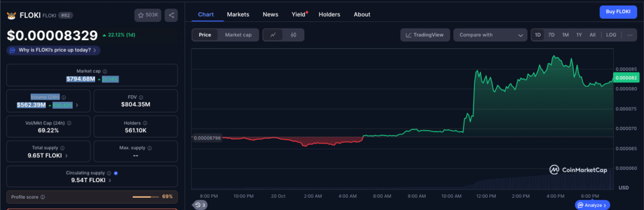This screenshot has width=644, height=210.
Task: Click Circulating supply info icon
Action: pyautogui.click(x=109, y=173)
